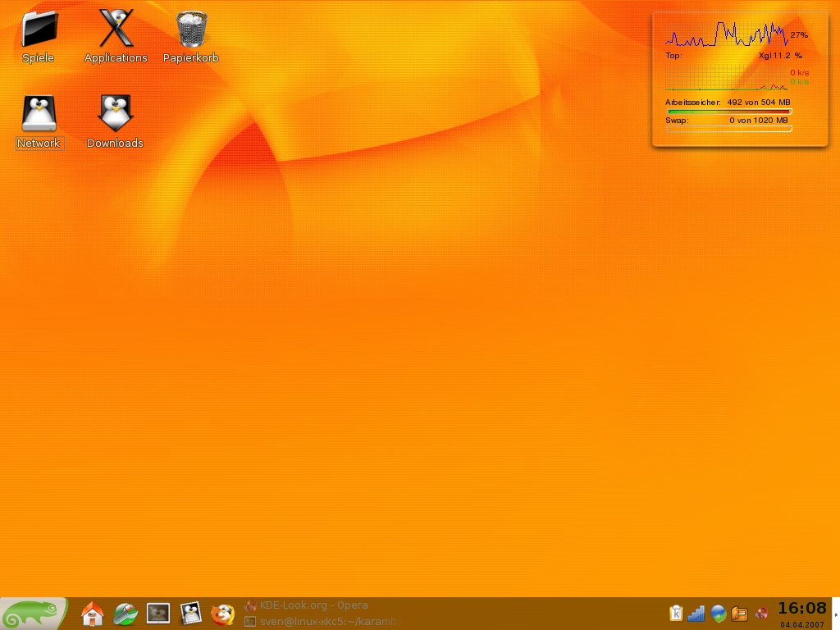
Task: Select the Network penguin drive icon
Action: click(x=39, y=113)
